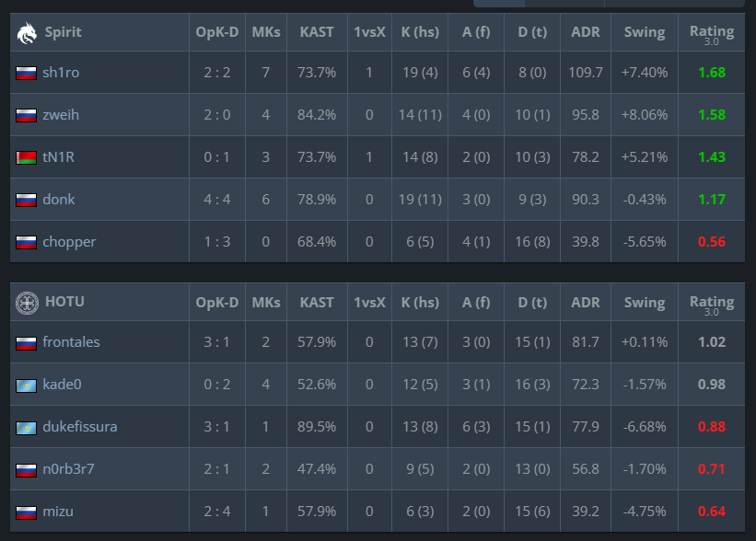Viewport: 756px width, 541px height.
Task: Click the Russian flag beside sh1ro
Action: pyautogui.click(x=26, y=74)
